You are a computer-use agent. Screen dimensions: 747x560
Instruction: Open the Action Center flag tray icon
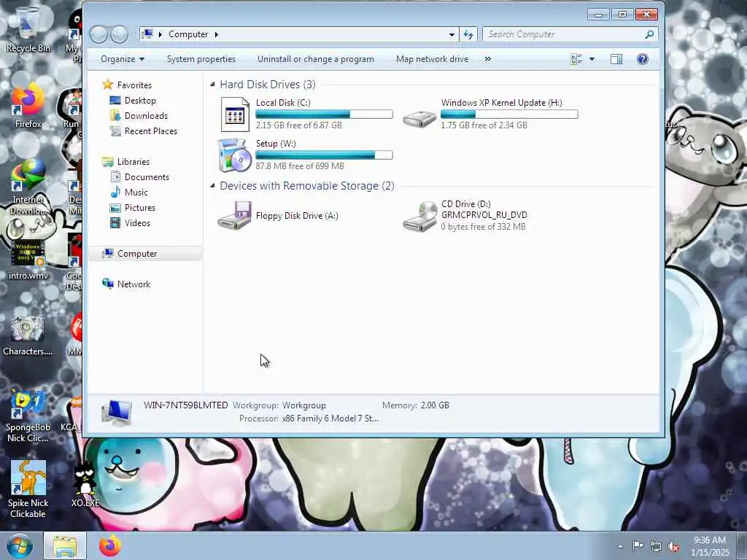click(637, 546)
